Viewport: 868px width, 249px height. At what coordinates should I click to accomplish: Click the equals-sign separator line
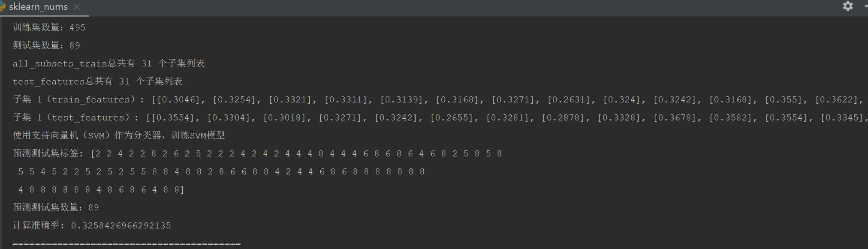(x=127, y=243)
